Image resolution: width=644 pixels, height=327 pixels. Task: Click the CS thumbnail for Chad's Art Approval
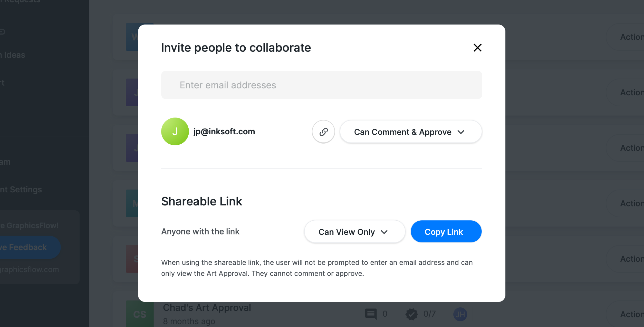140,314
